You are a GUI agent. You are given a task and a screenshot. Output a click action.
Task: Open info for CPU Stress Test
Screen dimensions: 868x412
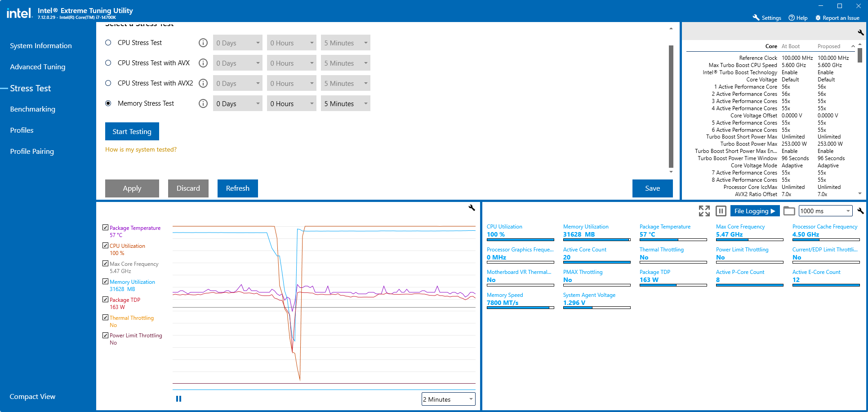pyautogui.click(x=203, y=43)
